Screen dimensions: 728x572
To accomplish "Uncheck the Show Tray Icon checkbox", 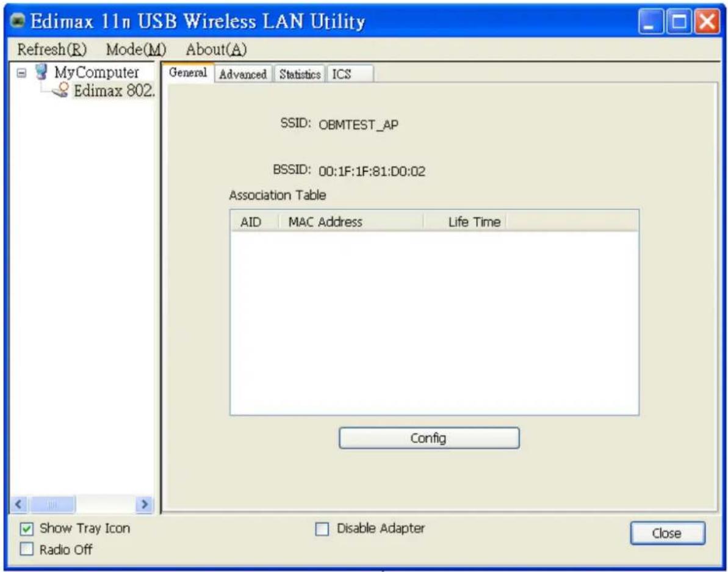I will pos(27,529).
